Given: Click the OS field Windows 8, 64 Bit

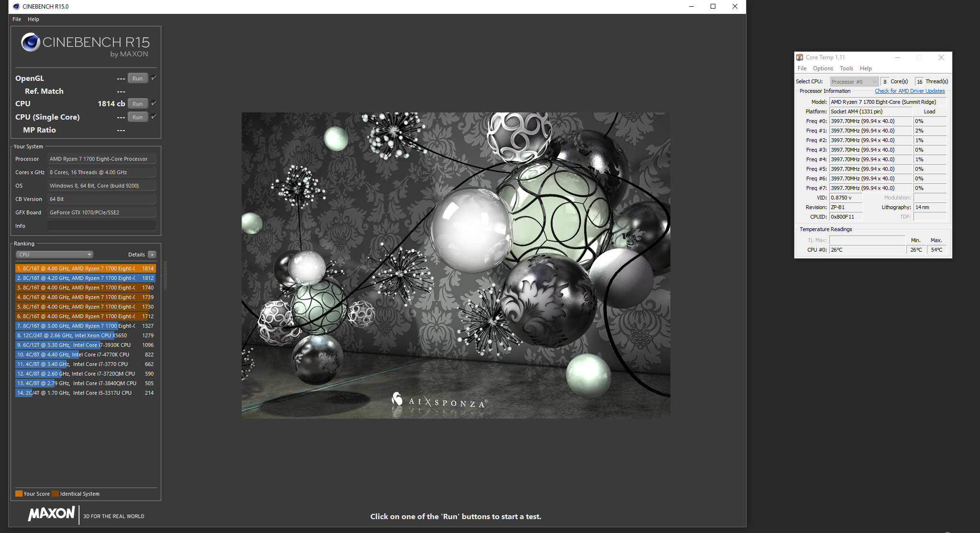Looking at the screenshot, I should (x=101, y=186).
